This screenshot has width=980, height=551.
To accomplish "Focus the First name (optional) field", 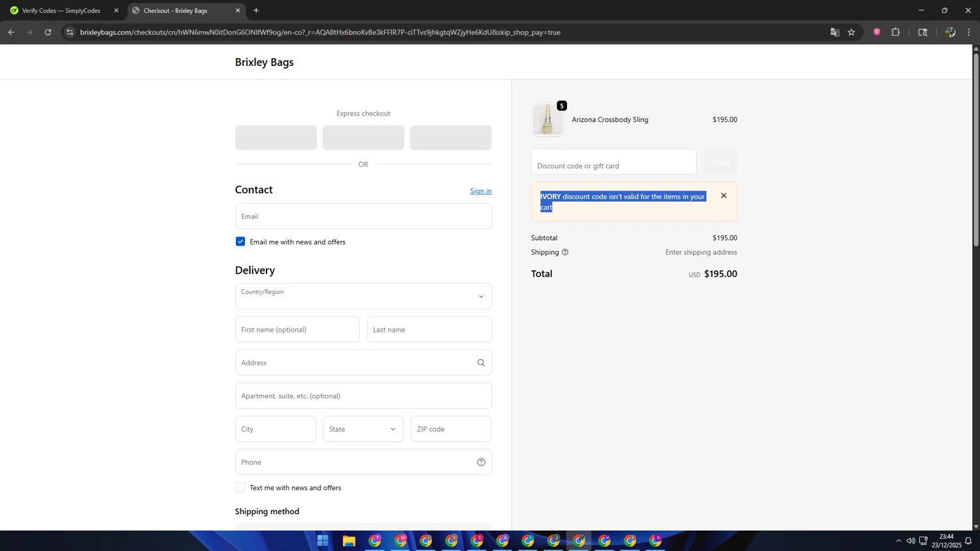I will click(297, 330).
